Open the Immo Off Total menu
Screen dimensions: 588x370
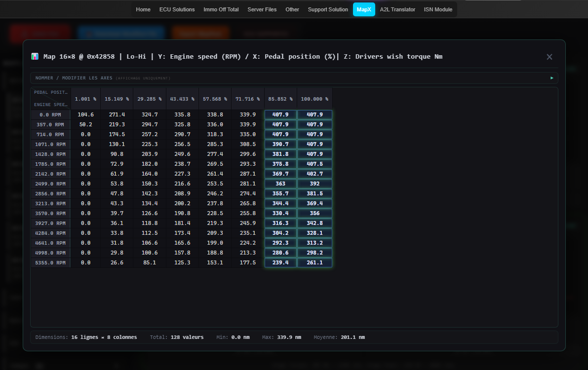coord(221,9)
